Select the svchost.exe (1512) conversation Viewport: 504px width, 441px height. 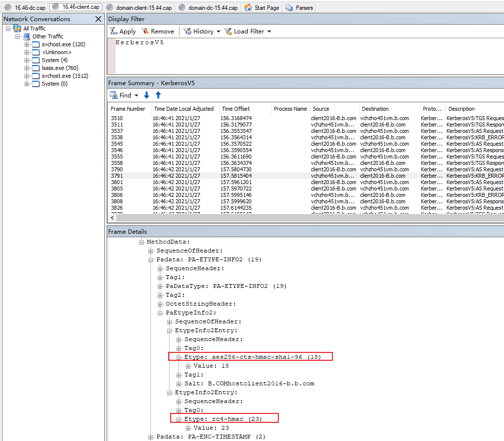[64, 76]
